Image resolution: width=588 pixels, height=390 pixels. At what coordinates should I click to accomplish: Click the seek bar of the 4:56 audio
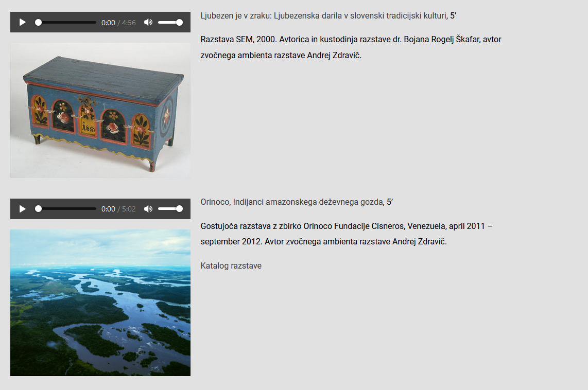tap(67, 22)
